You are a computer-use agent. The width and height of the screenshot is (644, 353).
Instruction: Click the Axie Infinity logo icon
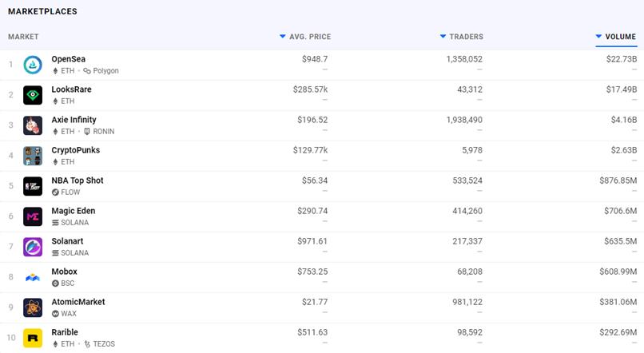pos(33,125)
